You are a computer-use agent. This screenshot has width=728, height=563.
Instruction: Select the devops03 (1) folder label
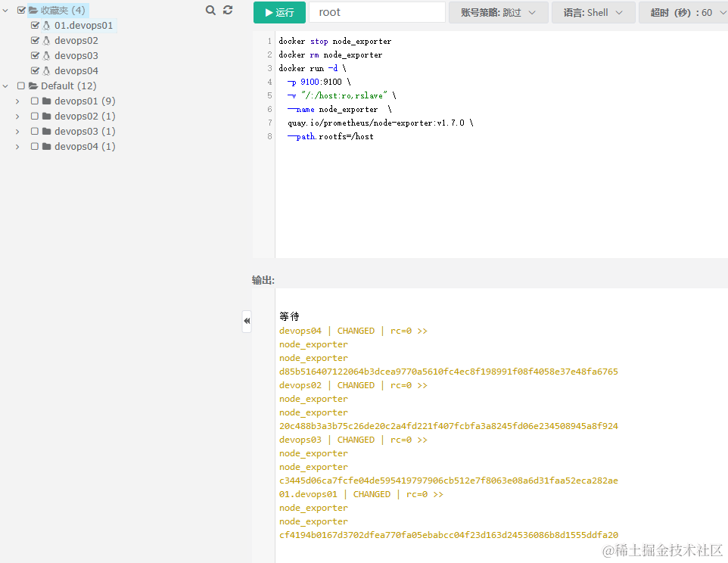85,132
